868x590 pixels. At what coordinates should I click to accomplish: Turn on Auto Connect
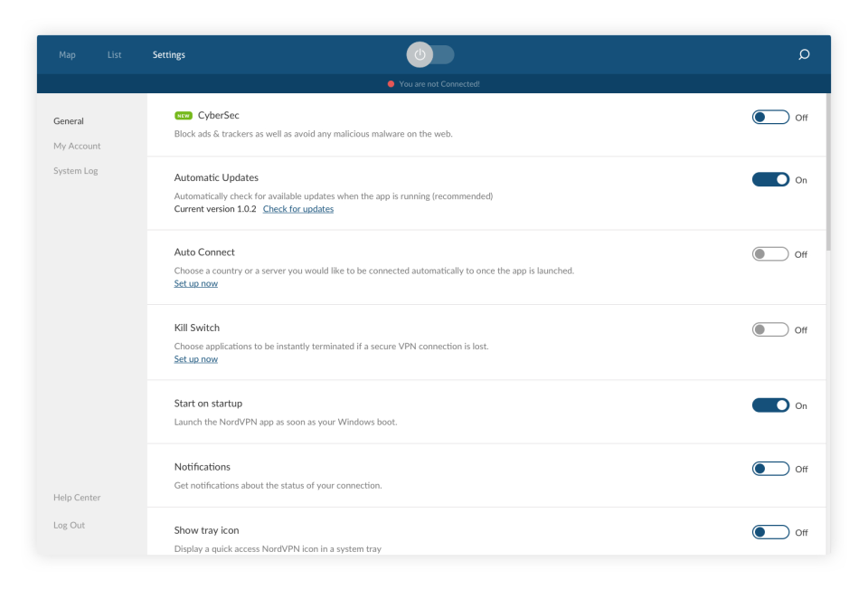(x=769, y=254)
